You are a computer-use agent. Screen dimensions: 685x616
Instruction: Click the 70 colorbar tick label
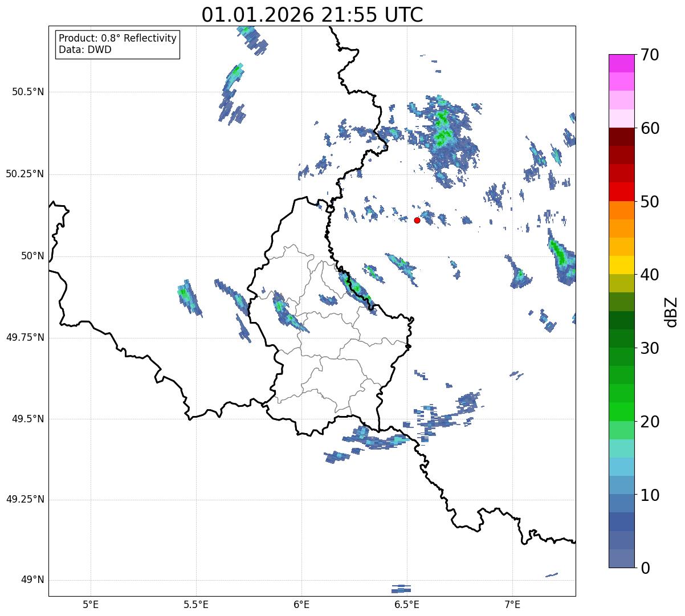point(650,55)
